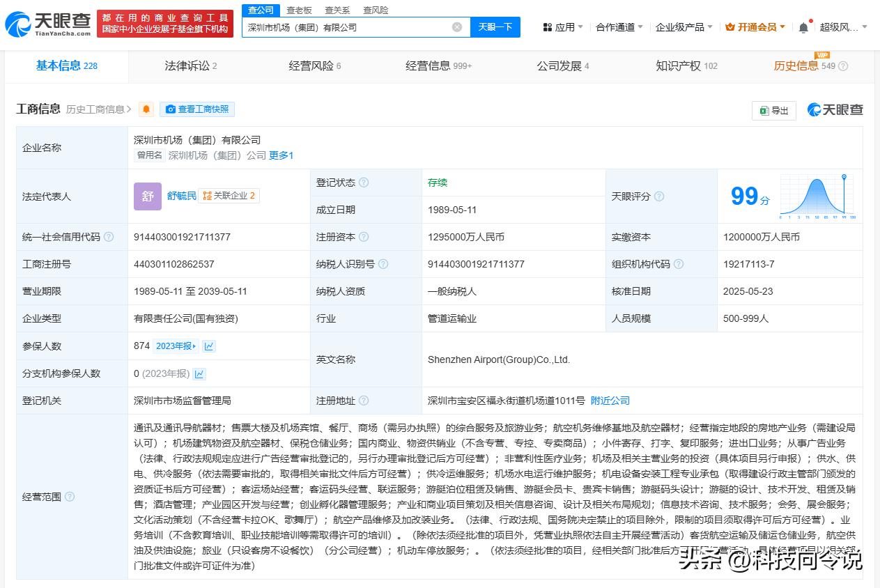Switch to the 法律诉讼 tab
This screenshot has width=880, height=588.
[x=191, y=66]
